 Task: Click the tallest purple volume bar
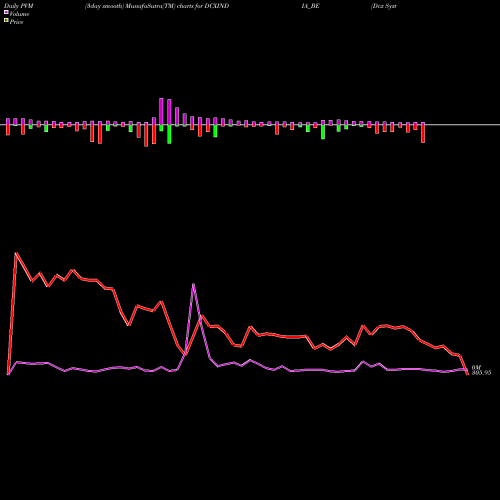coord(161,111)
